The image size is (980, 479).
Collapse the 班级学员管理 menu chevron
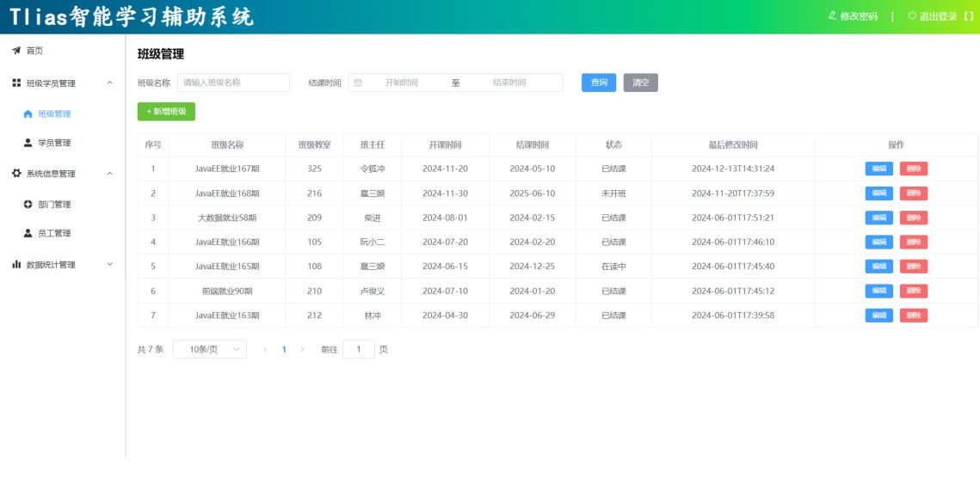pyautogui.click(x=110, y=83)
